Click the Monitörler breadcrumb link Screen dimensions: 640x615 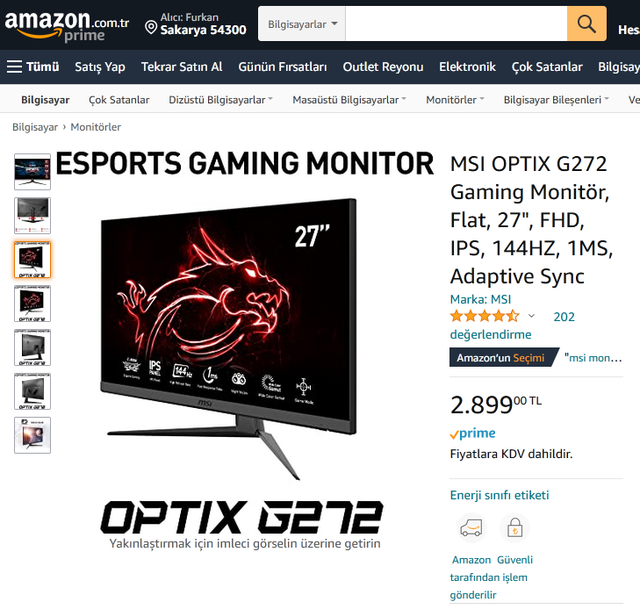96,127
